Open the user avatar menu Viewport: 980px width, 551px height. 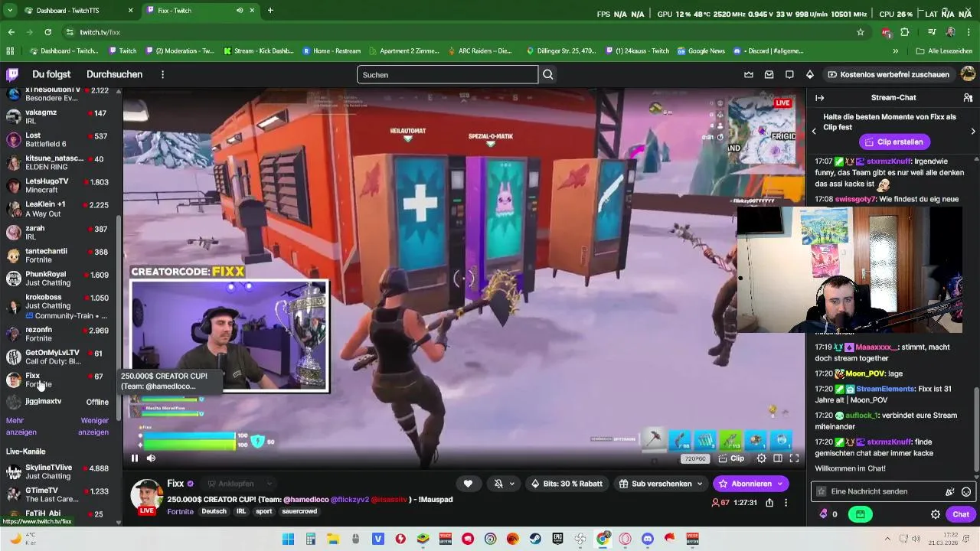968,74
